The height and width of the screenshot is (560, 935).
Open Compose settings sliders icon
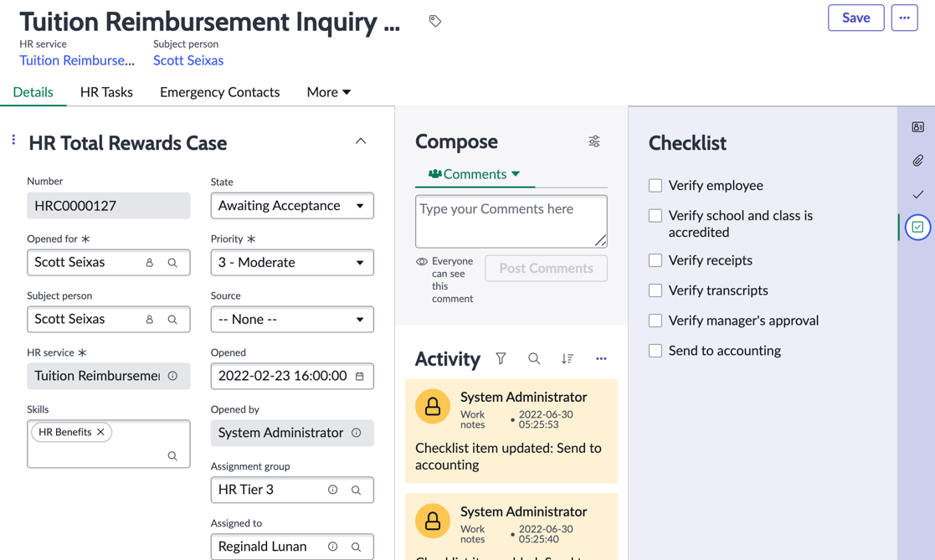[594, 141]
